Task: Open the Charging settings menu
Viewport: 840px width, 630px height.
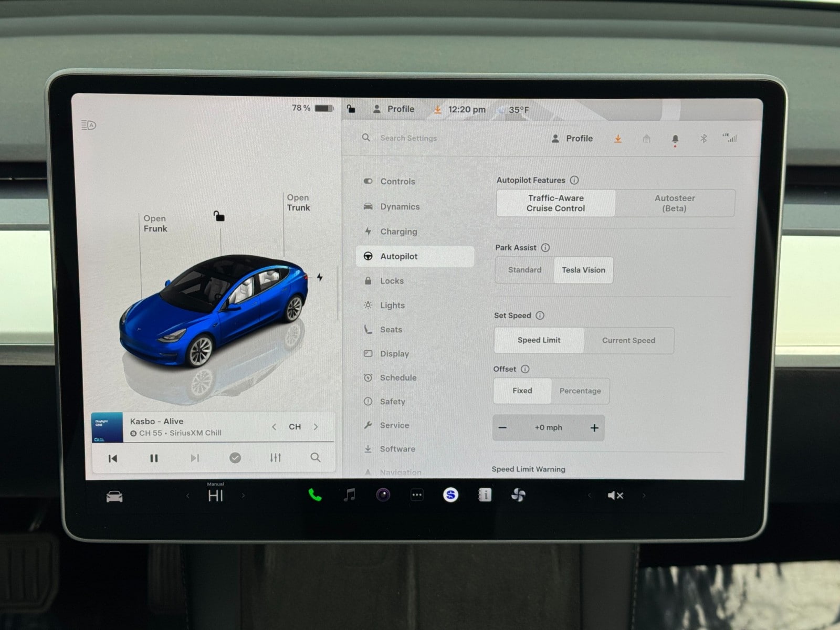Action: 398,232
